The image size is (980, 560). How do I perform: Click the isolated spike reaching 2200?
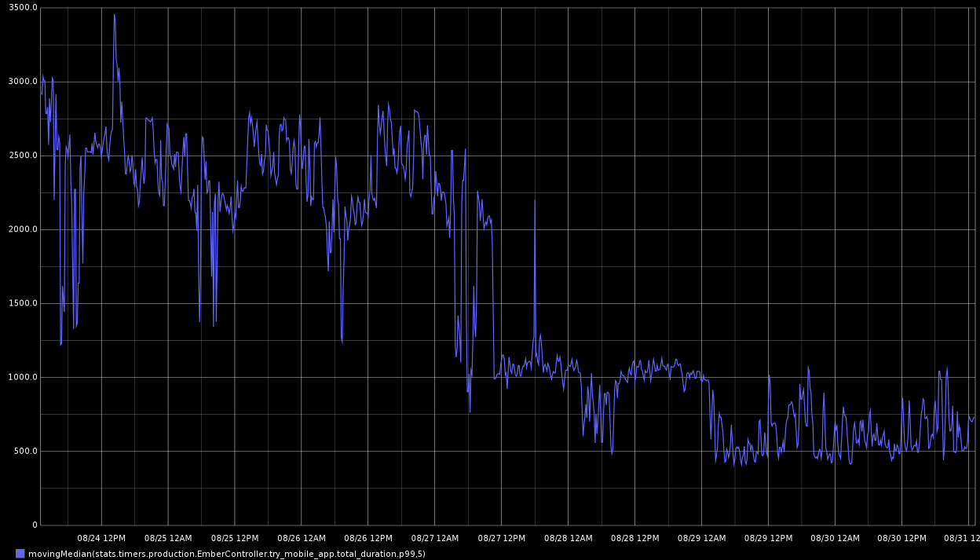pos(535,201)
